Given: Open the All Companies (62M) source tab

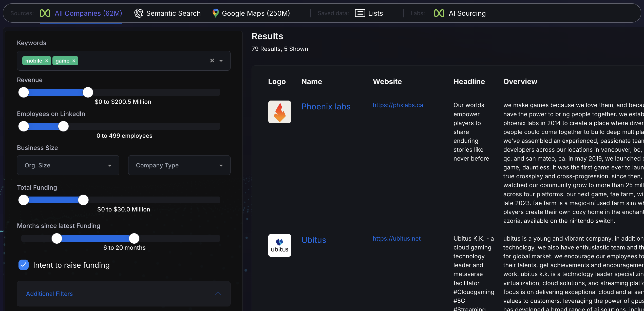Looking at the screenshot, I should pyautogui.click(x=81, y=13).
